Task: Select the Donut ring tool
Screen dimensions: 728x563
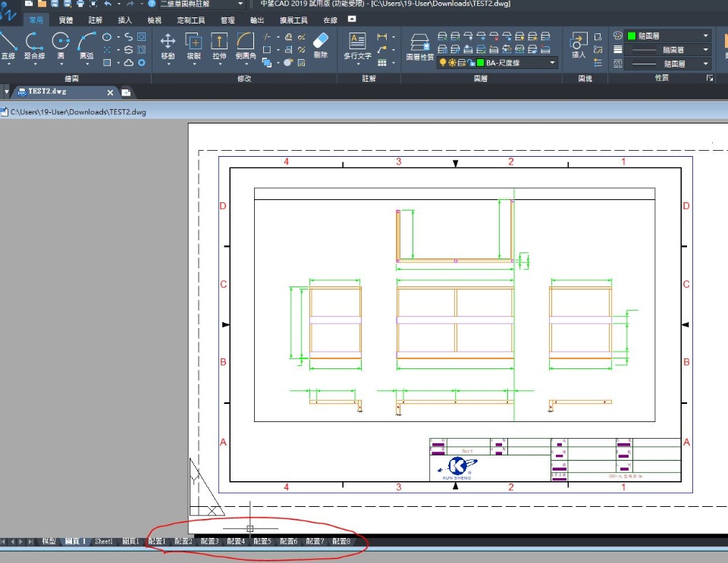Action: click(142, 62)
